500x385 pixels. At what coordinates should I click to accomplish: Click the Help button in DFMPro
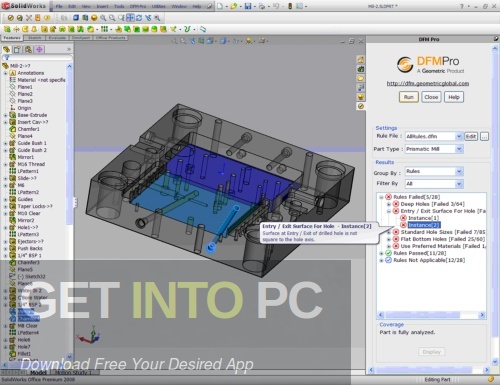454,97
